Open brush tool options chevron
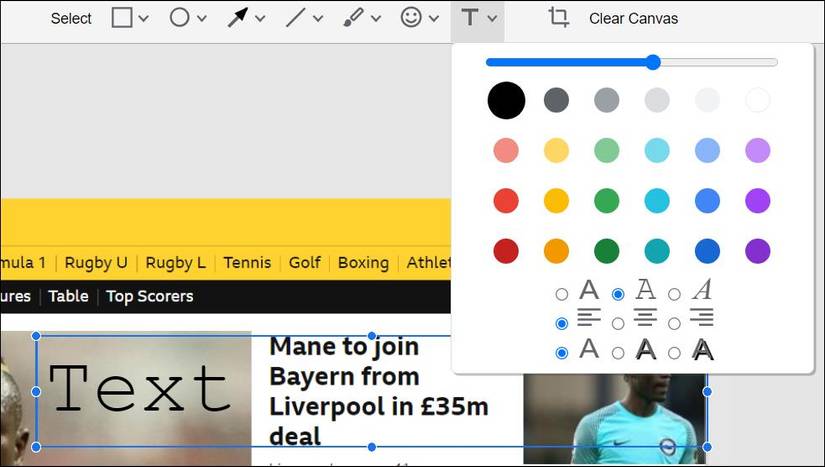 pos(376,18)
